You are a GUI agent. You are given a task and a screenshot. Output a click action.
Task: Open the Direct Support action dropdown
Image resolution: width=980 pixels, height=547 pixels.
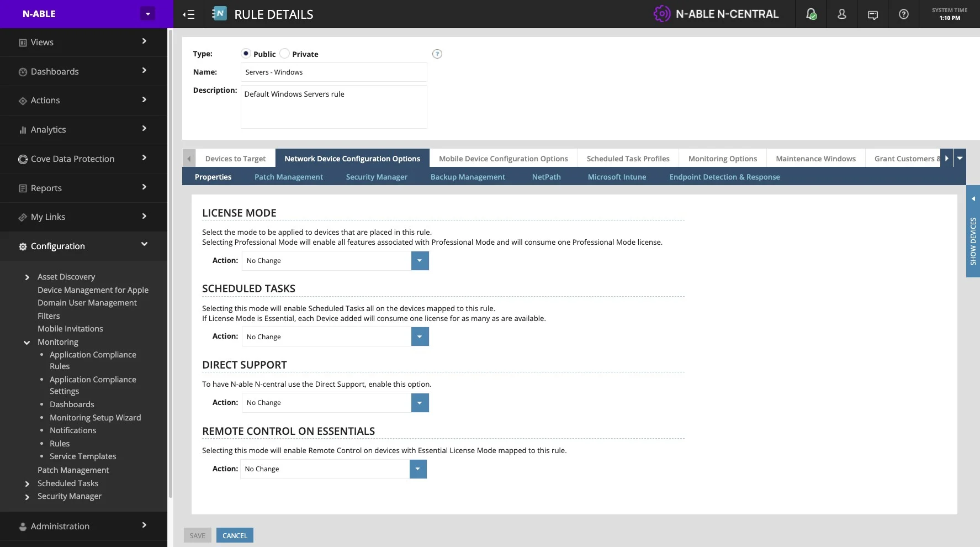tap(420, 403)
